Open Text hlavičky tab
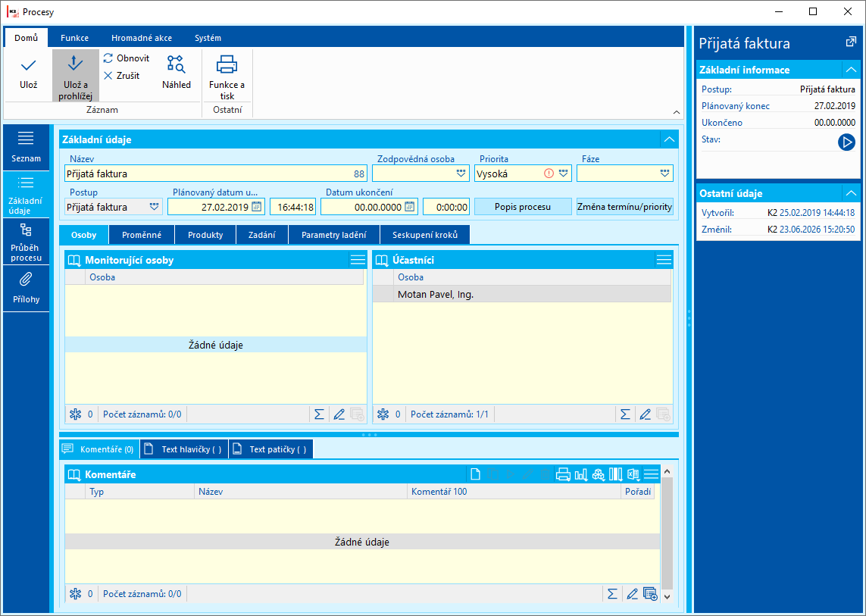Screen dimensions: 866x616 click(x=184, y=449)
